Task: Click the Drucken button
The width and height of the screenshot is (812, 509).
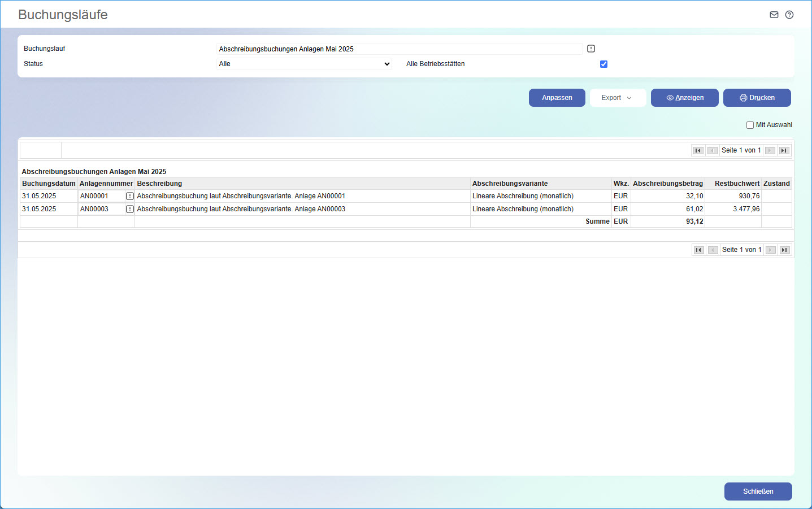Action: pos(757,98)
